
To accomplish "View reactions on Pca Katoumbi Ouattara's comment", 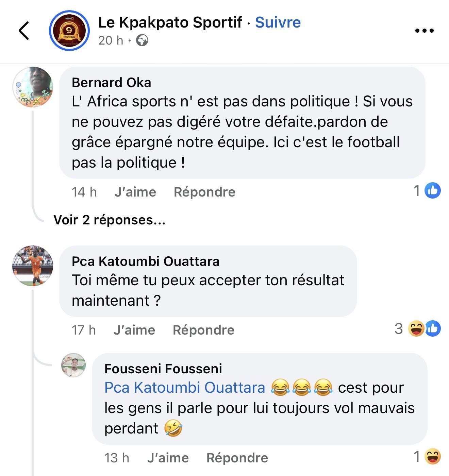I will 424,328.
